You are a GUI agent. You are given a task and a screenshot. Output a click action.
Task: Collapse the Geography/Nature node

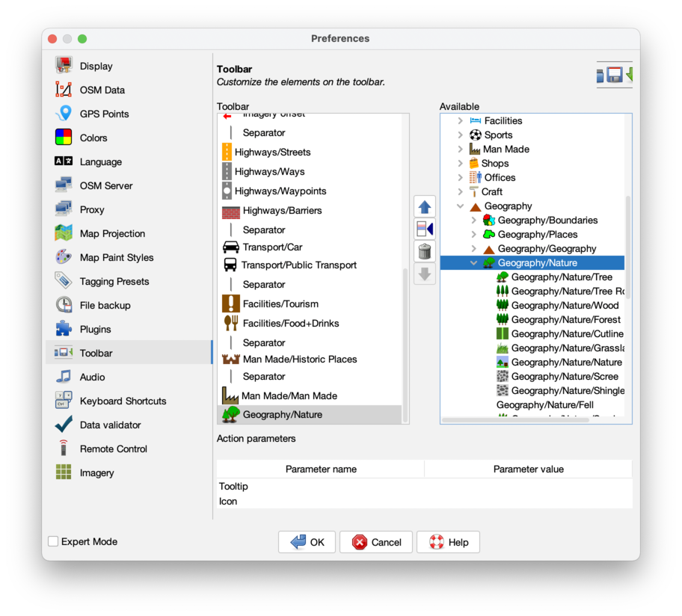point(474,263)
